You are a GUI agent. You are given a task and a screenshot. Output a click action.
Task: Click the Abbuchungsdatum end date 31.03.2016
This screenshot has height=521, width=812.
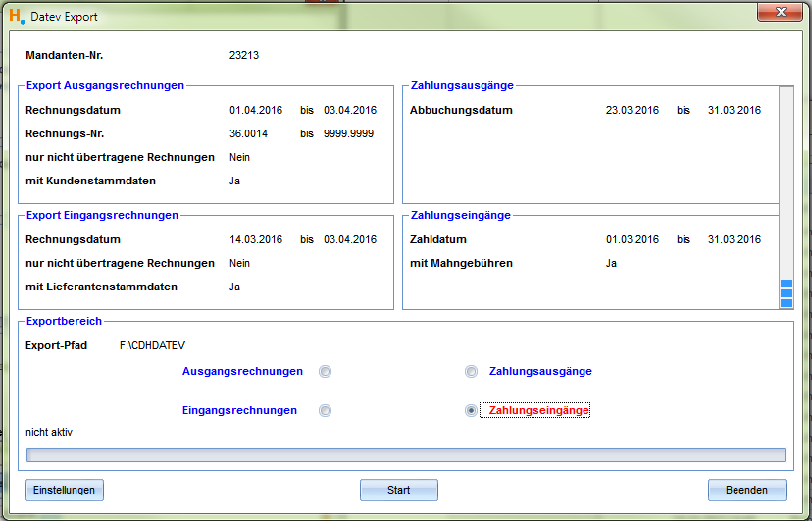pyautogui.click(x=735, y=110)
